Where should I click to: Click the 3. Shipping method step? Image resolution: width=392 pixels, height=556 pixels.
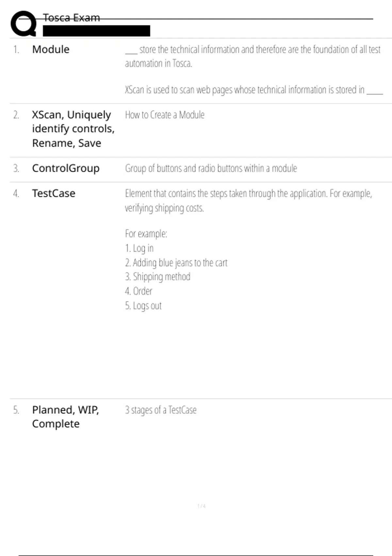tap(157, 277)
